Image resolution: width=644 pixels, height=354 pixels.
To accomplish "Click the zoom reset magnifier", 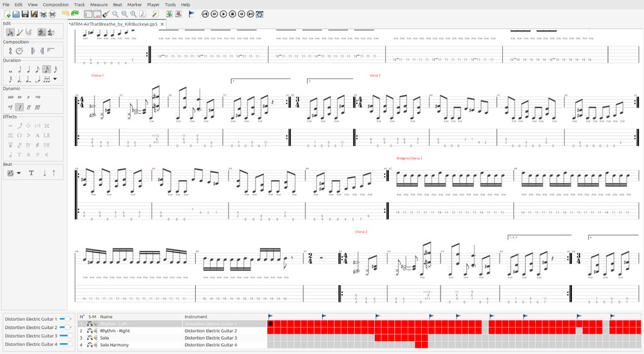I will (x=124, y=14).
